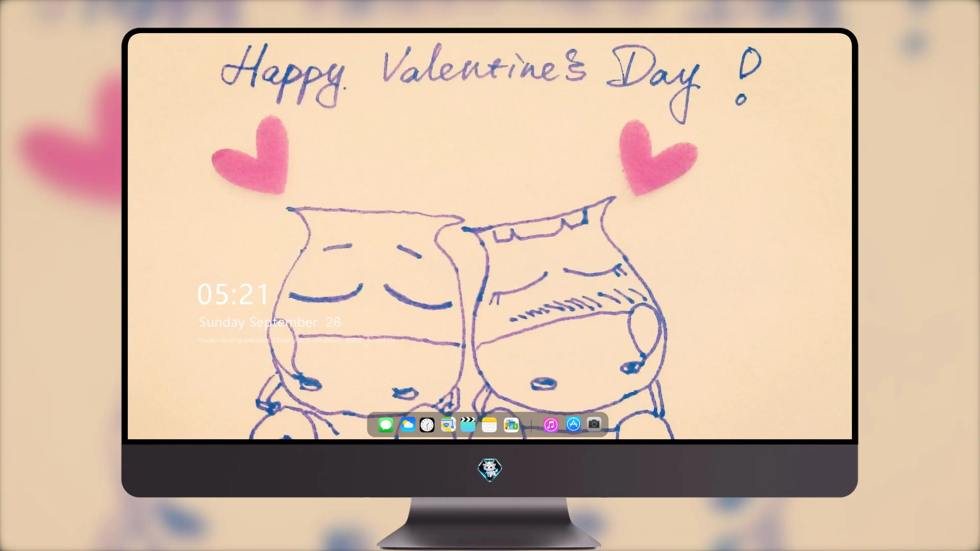Open the Weather app in the dock
This screenshot has width=980, height=551.
pos(408,425)
